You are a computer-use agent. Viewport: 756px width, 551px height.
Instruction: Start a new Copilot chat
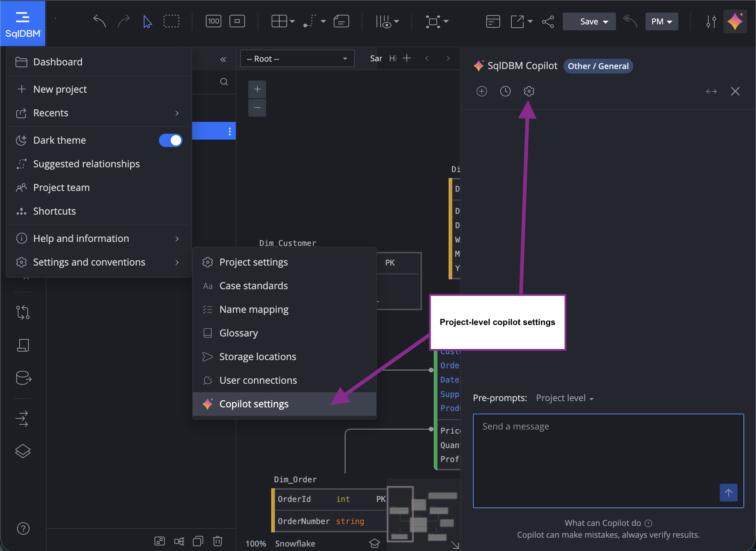(481, 91)
